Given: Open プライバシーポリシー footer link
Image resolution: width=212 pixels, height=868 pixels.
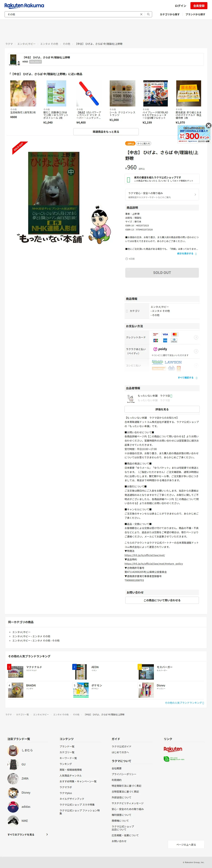Looking at the screenshot, I should [x=124, y=774].
